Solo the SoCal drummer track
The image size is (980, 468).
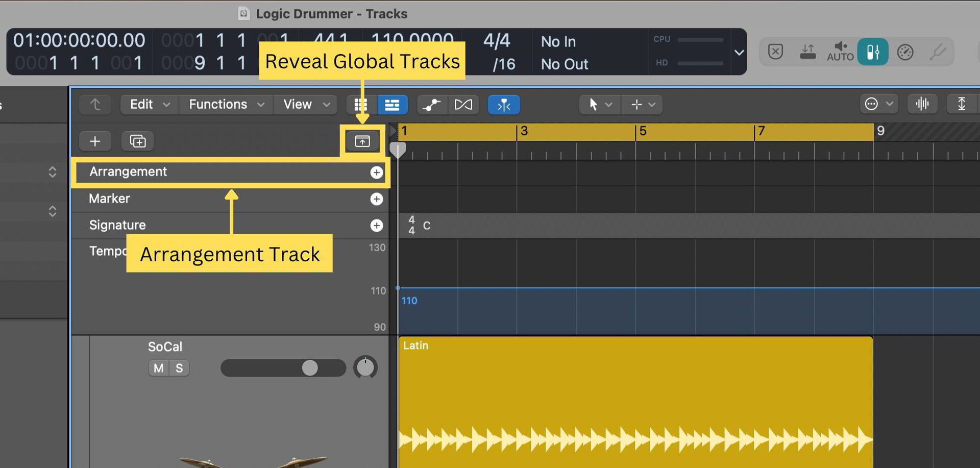pos(180,367)
